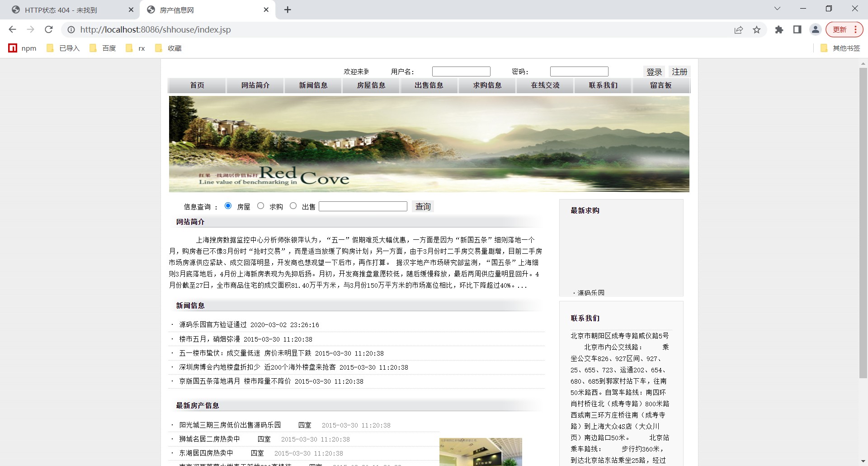This screenshot has width=868, height=466.
Task: Open the 出售信息 menu item
Action: tap(429, 85)
